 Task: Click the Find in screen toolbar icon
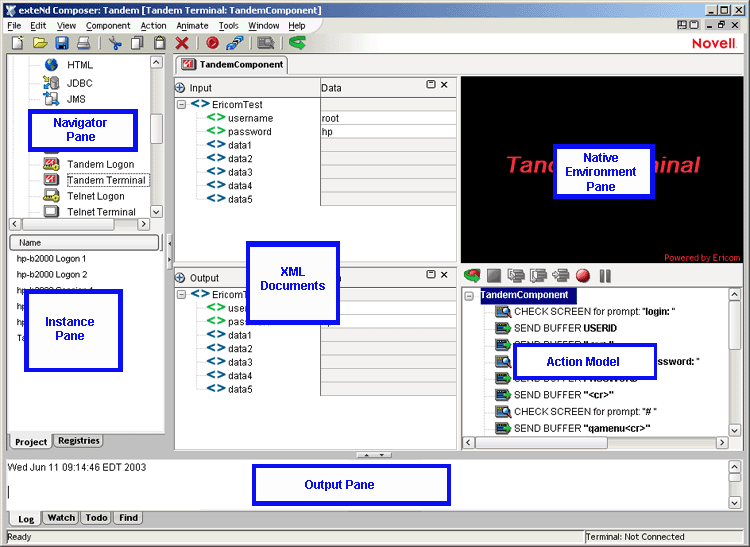(x=266, y=43)
